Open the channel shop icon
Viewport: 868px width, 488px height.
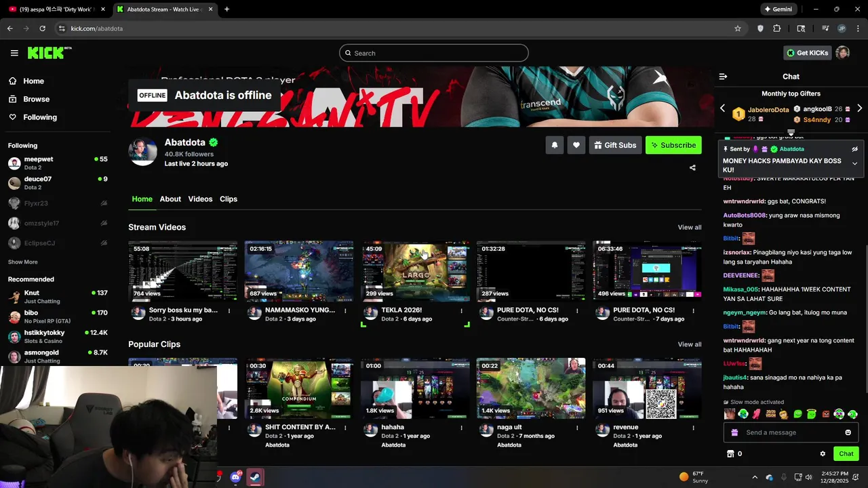pos(730,453)
